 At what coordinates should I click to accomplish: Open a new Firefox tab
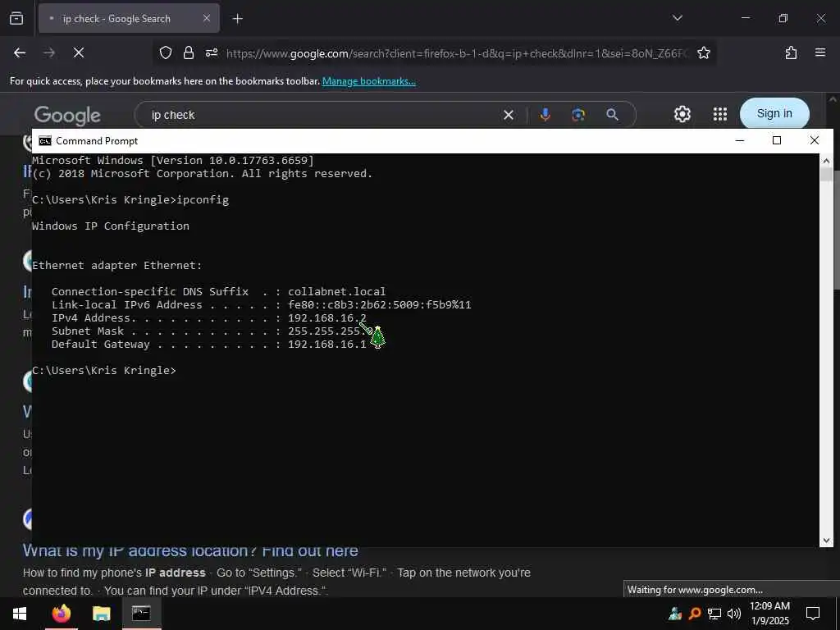pyautogui.click(x=238, y=19)
